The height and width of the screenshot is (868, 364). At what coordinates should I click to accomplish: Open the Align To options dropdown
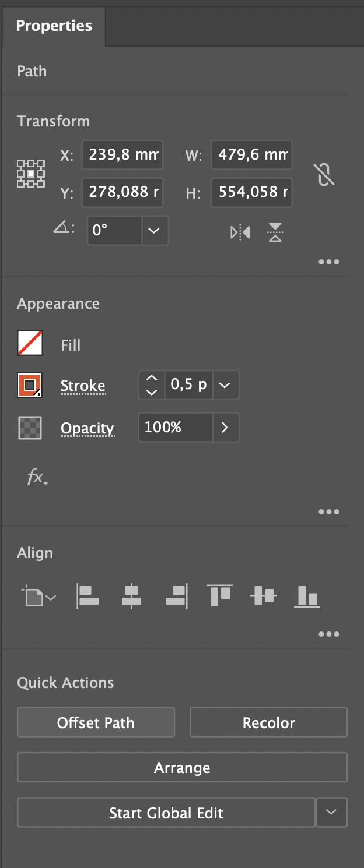[x=39, y=597]
